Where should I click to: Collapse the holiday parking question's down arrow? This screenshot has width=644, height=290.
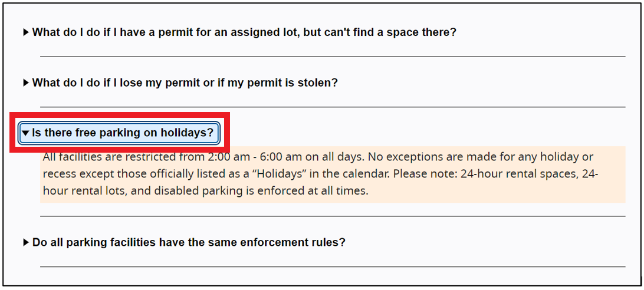click(x=25, y=134)
